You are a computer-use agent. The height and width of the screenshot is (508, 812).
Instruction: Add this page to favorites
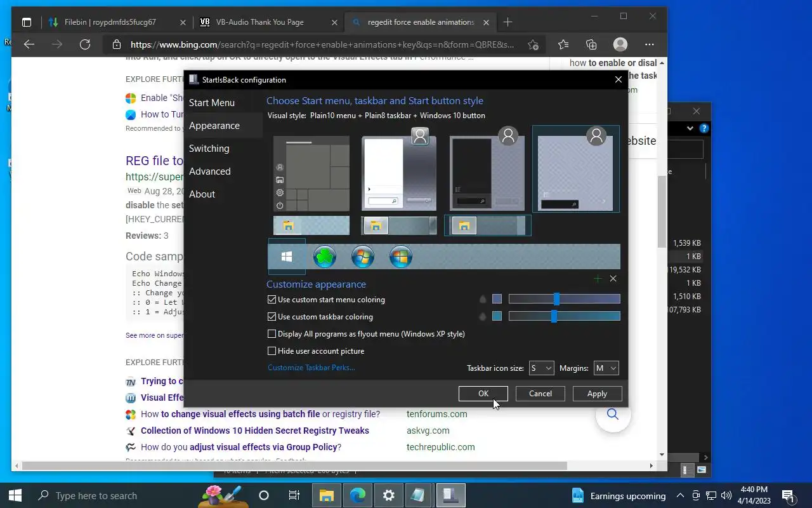(533, 44)
